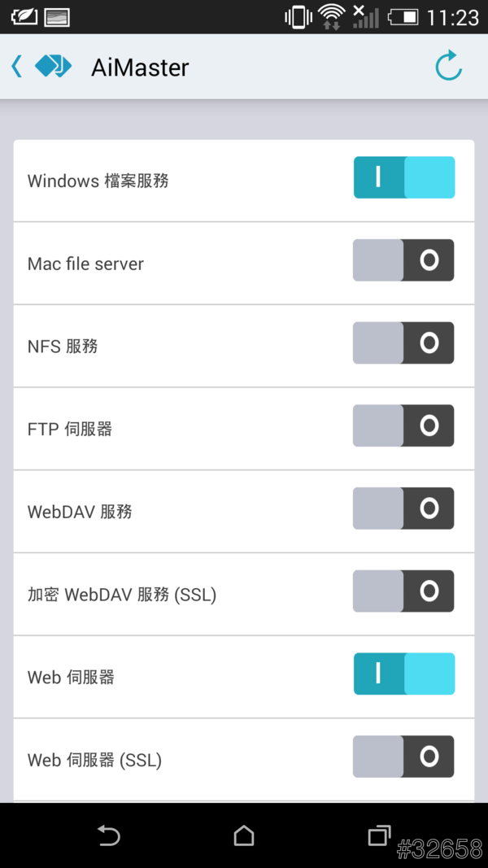The height and width of the screenshot is (868, 488).
Task: Tap the back chevron arrow
Action: pyautogui.click(x=16, y=67)
